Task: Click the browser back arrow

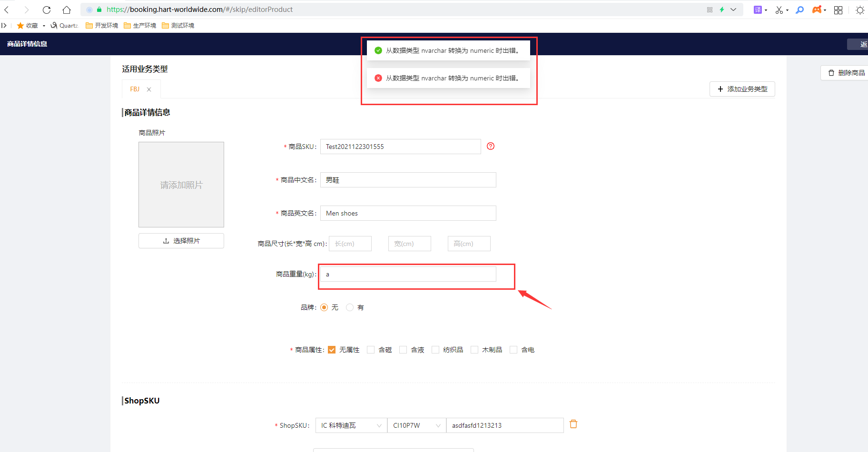Action: [7, 10]
